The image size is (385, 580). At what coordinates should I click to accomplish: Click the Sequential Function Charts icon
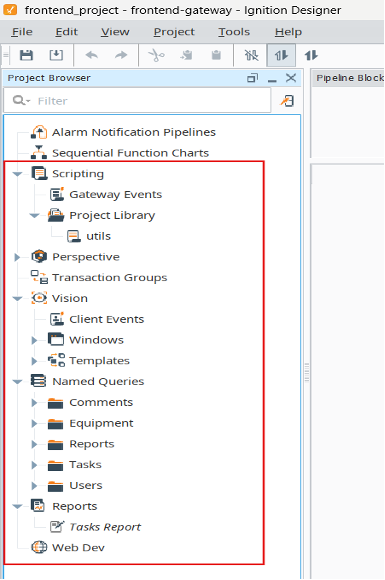pyautogui.click(x=39, y=153)
